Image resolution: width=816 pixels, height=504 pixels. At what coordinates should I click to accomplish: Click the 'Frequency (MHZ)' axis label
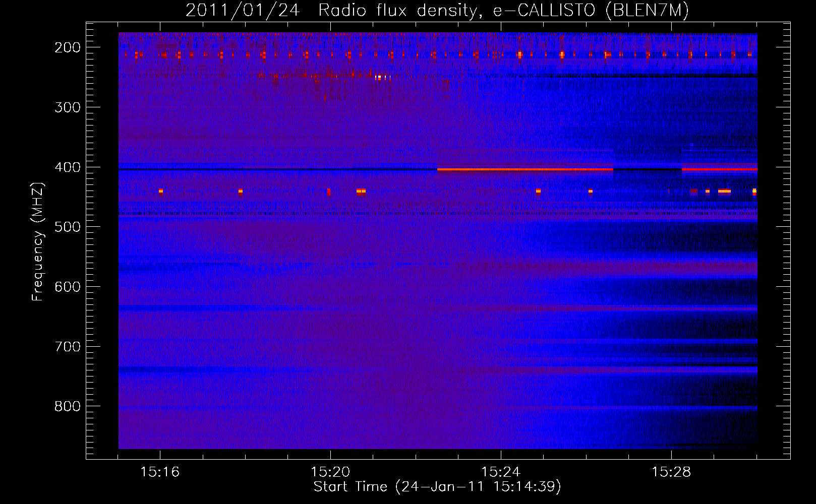pyautogui.click(x=38, y=241)
